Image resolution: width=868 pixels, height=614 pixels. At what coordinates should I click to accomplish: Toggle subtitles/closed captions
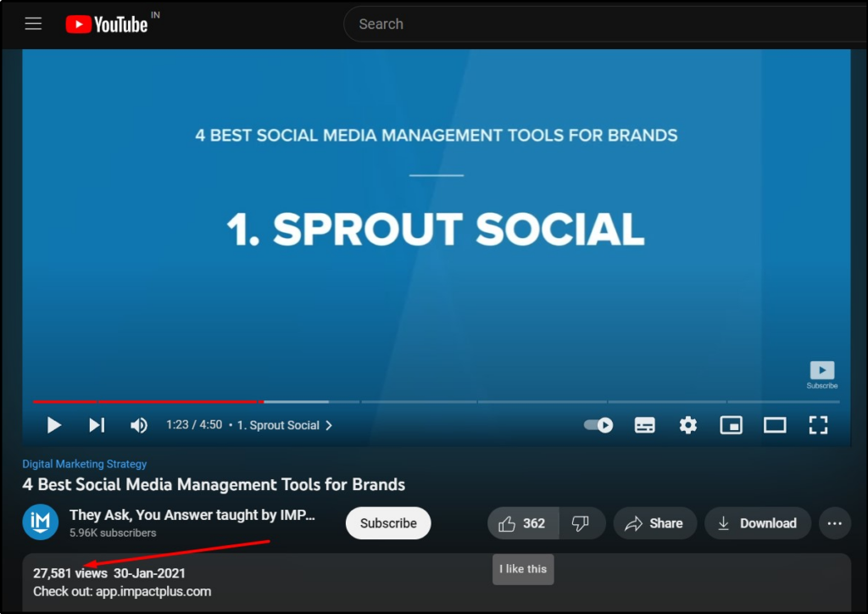coord(645,425)
